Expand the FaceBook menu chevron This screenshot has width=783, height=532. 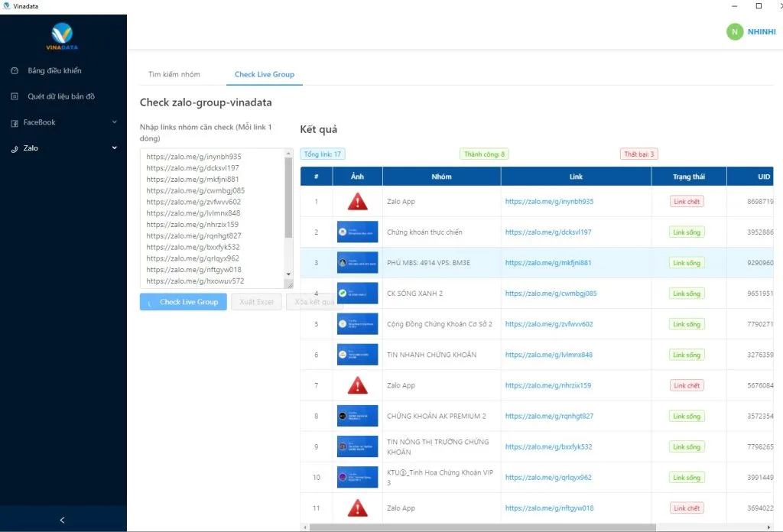point(115,122)
